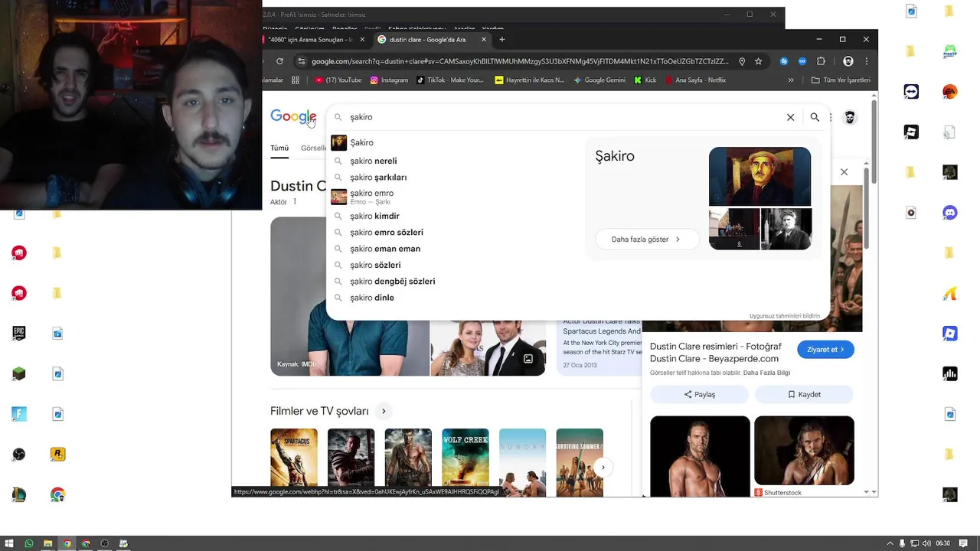Viewport: 980px width, 551px height.
Task: Open WhatsApp from taskbar
Action: (x=29, y=543)
